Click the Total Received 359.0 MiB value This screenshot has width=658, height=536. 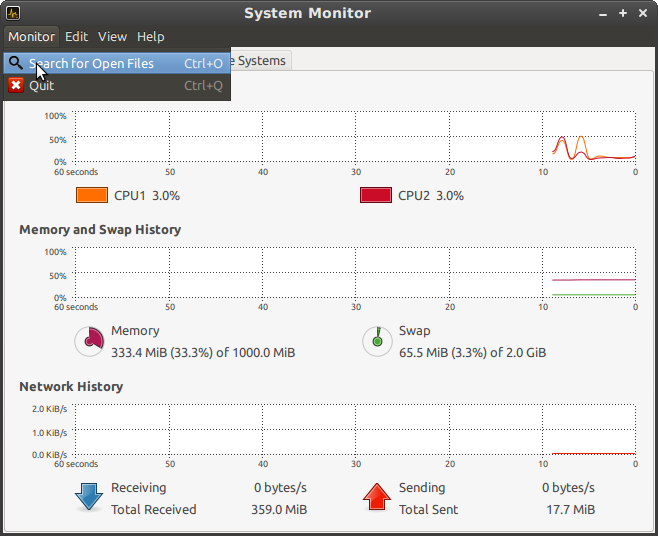coord(279,510)
